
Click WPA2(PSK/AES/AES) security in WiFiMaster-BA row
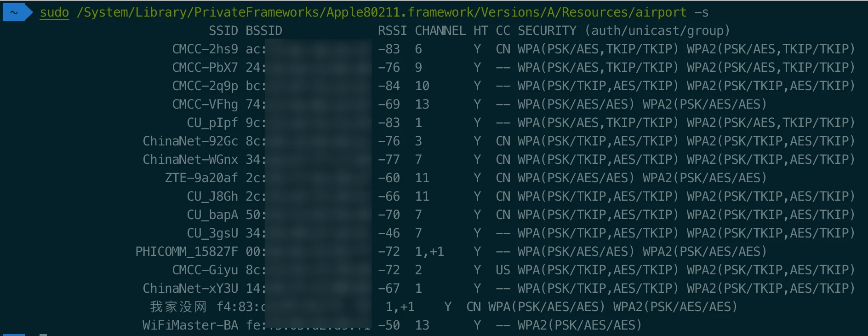pyautogui.click(x=579, y=325)
